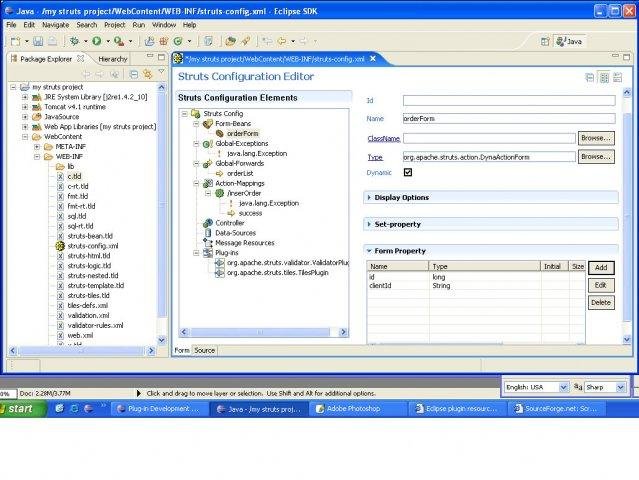
Task: Click Browse button next to Type field
Action: pyautogui.click(x=596, y=156)
